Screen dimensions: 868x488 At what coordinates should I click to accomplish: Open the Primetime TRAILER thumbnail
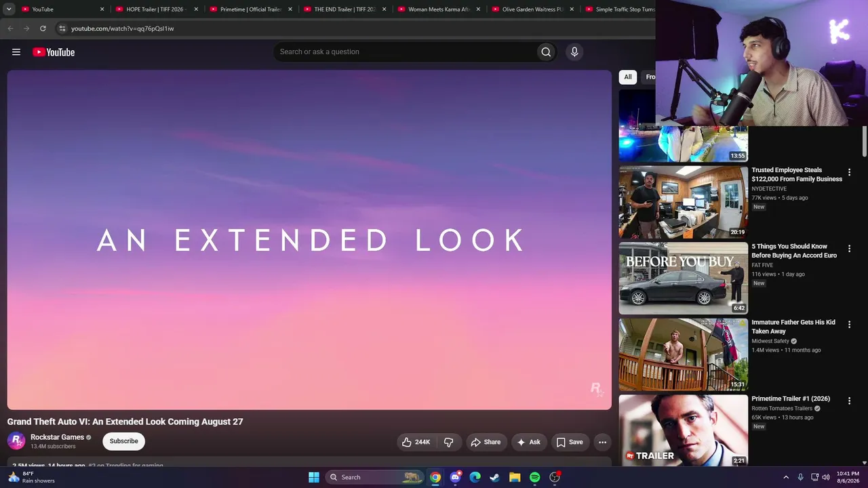coord(684,430)
